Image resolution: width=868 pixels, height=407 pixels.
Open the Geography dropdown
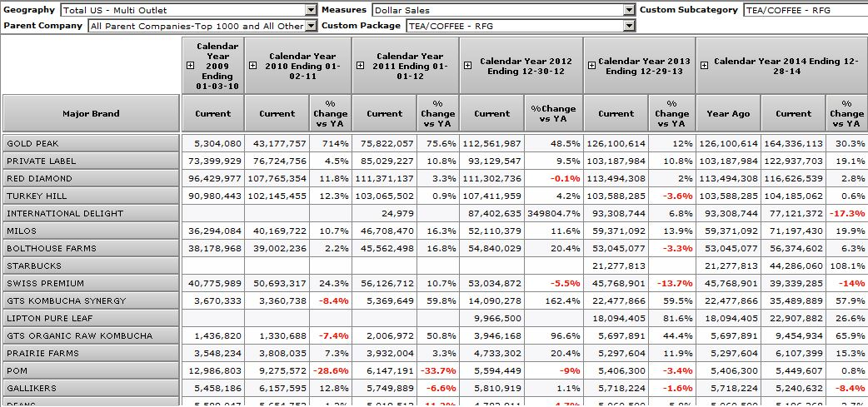point(311,10)
